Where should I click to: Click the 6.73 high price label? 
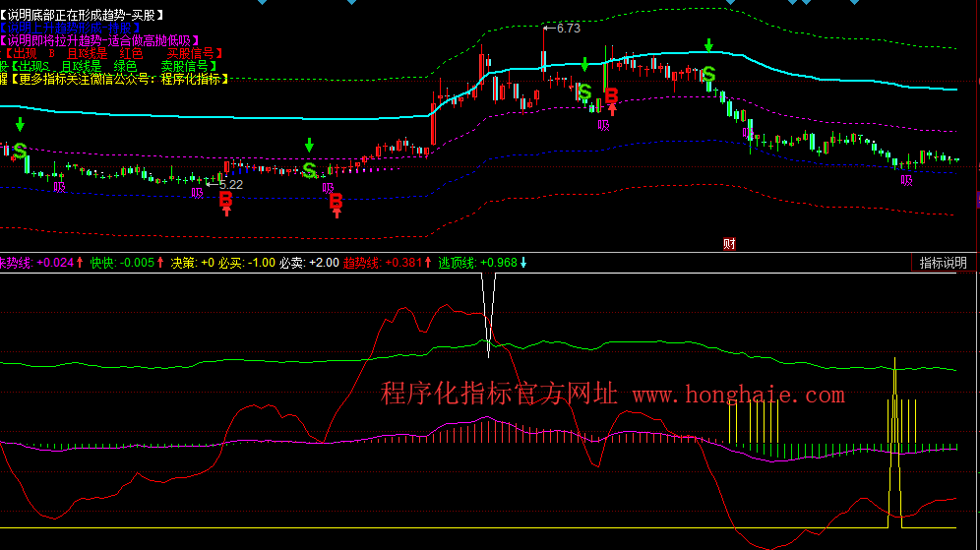(568, 29)
